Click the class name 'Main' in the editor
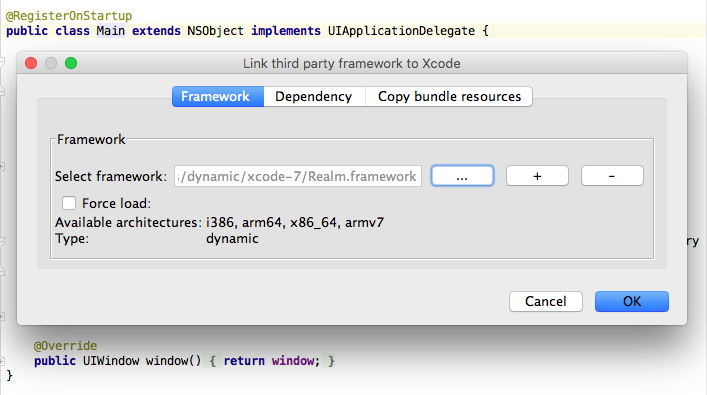 (x=110, y=31)
